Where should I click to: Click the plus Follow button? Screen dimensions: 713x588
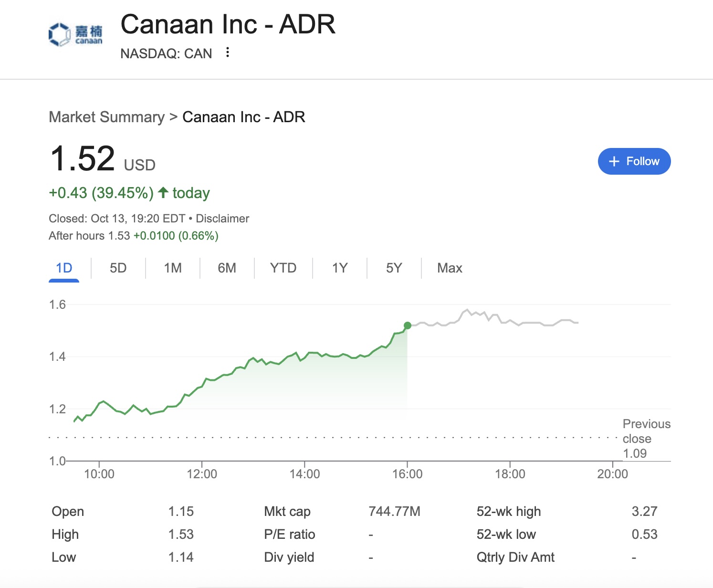634,161
